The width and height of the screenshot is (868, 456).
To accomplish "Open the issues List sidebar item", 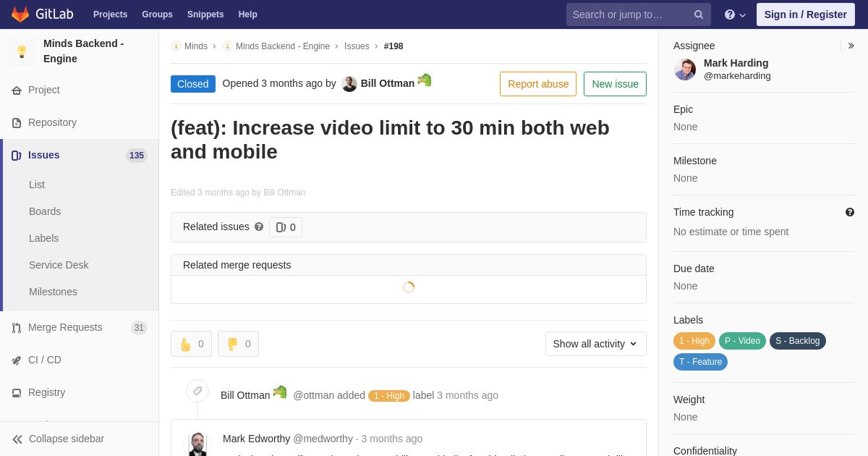I will (37, 185).
